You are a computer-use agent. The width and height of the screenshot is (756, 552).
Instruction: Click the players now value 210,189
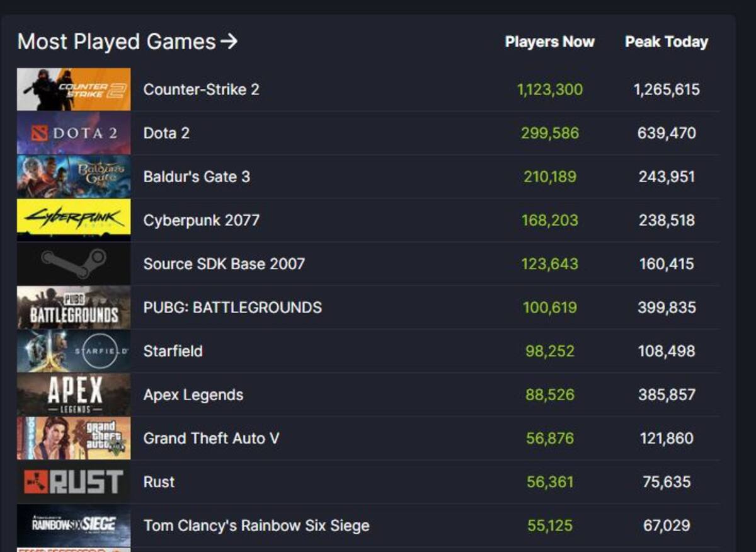pos(550,176)
